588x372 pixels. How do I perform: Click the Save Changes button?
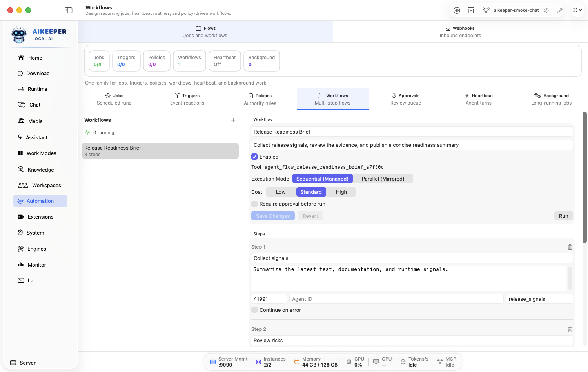coord(273,216)
